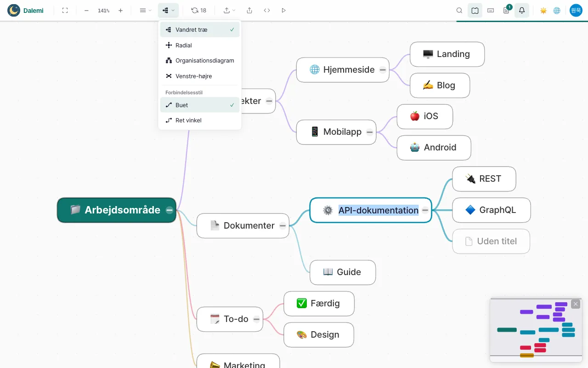Screen dimensions: 588x368
Task: Close the minimap overview panel
Action: 576,304
